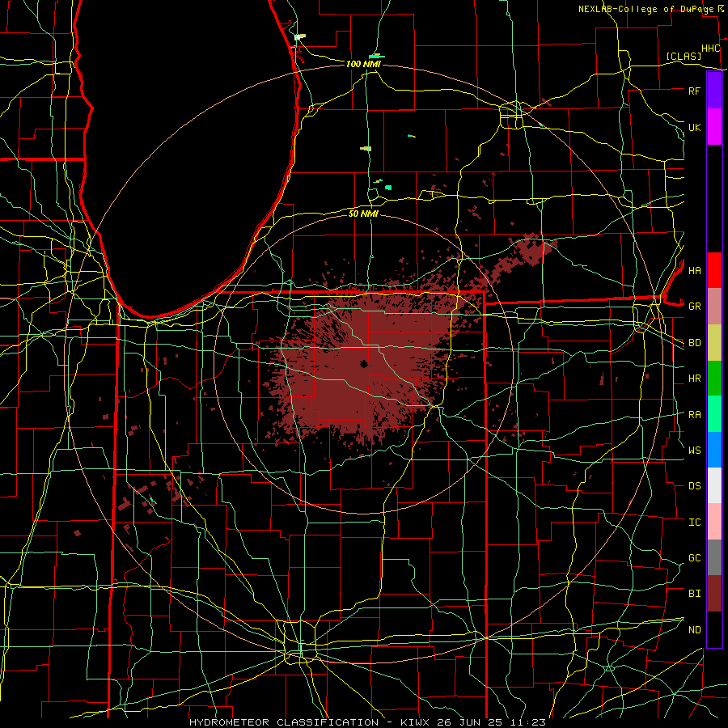The height and width of the screenshot is (728, 728).
Task: Click the GR legend label
Action: 694,307
